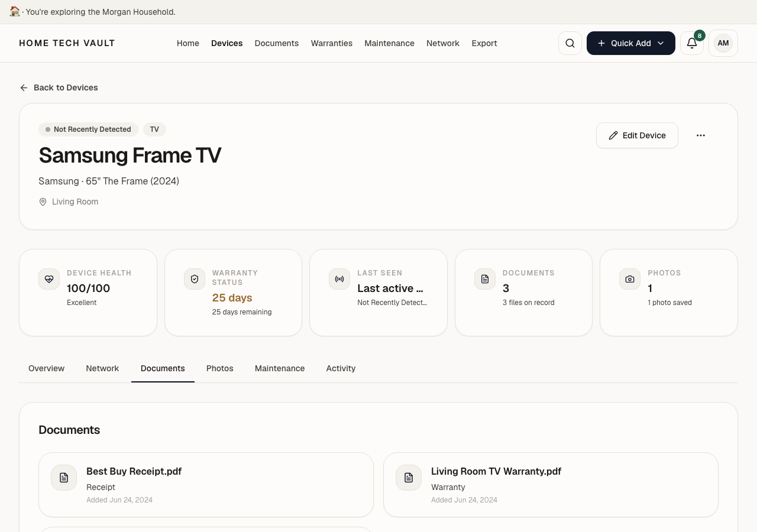The image size is (757, 532).
Task: Follow the Back to Devices link
Action: tap(59, 87)
